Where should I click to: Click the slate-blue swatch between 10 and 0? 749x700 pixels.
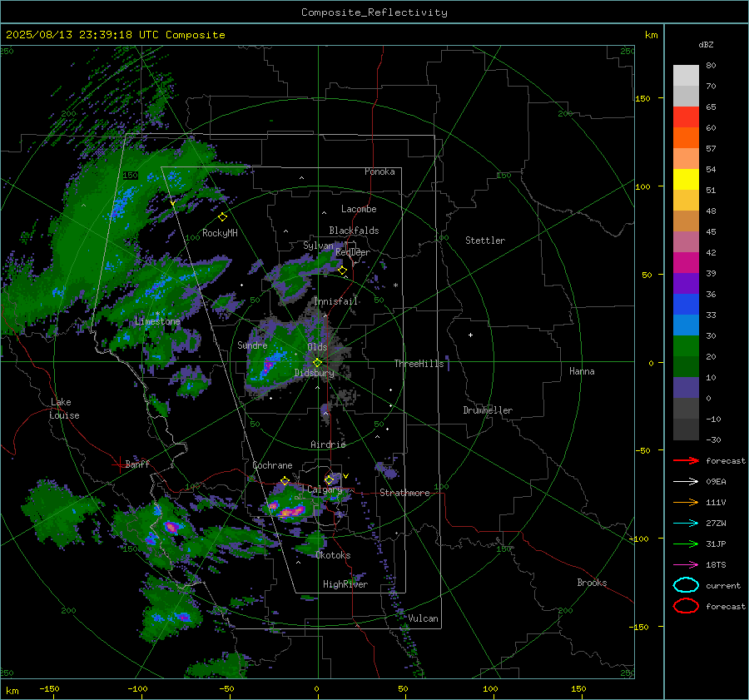[686, 388]
